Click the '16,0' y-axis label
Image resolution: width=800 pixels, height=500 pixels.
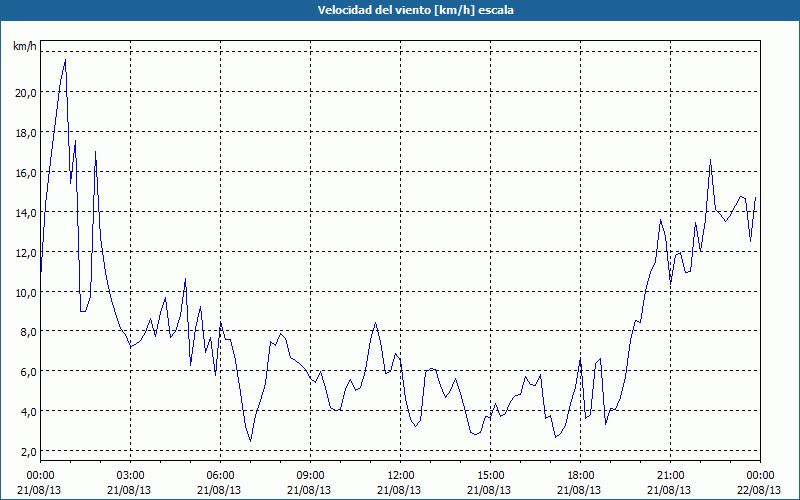click(26, 172)
